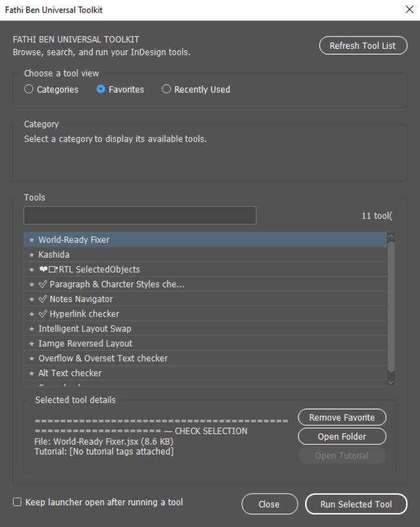Image resolution: width=420 pixels, height=527 pixels.
Task: Select the Kashida tool
Action: click(x=206, y=255)
